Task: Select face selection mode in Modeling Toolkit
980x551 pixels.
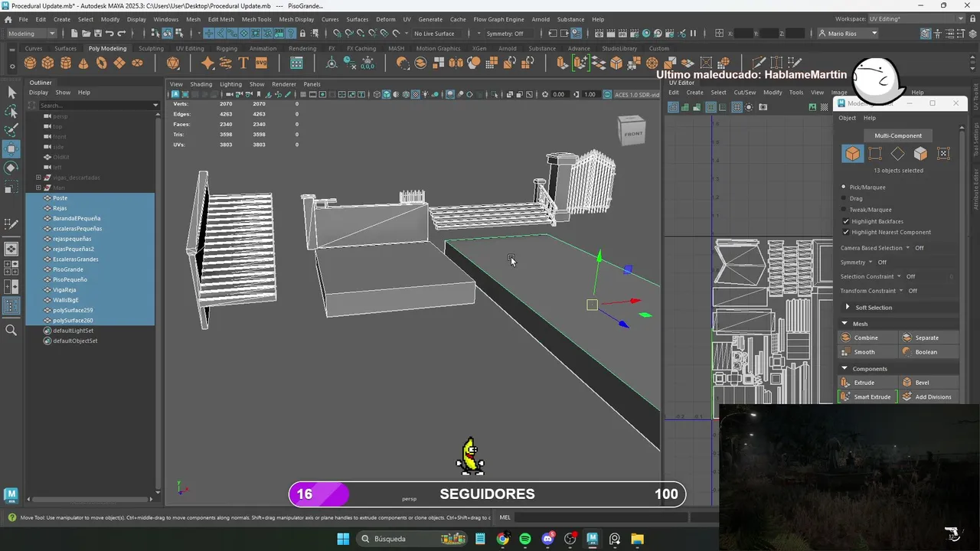Action: click(x=920, y=154)
